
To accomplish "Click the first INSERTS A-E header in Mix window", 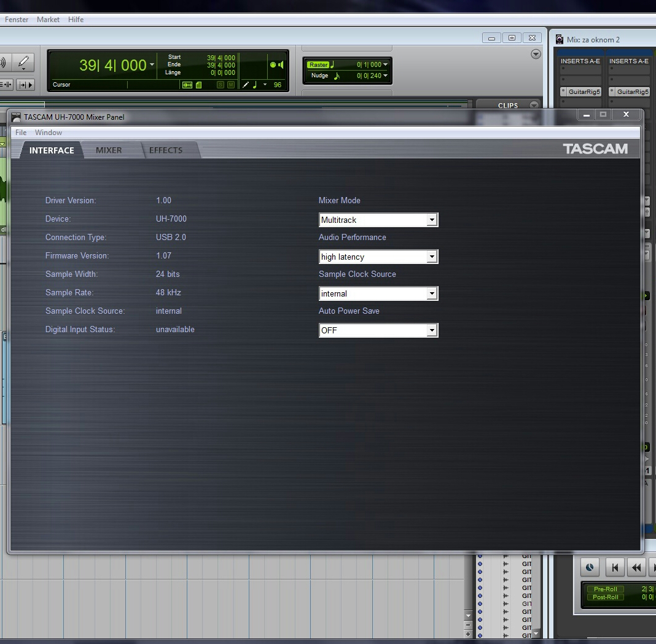I will 580,61.
